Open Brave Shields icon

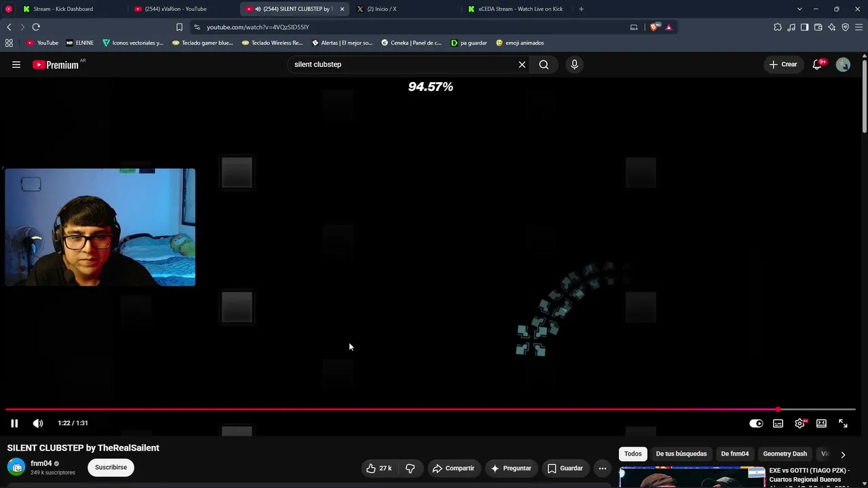pyautogui.click(x=654, y=27)
